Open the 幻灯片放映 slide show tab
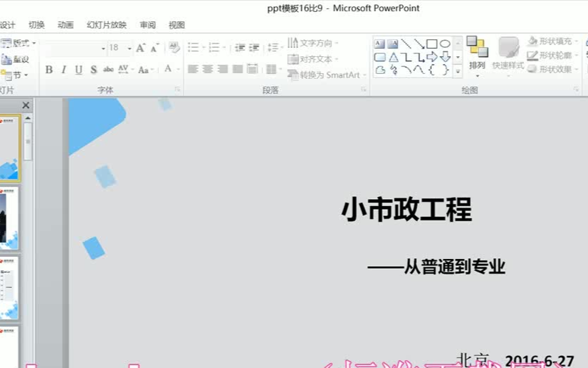 tap(106, 25)
